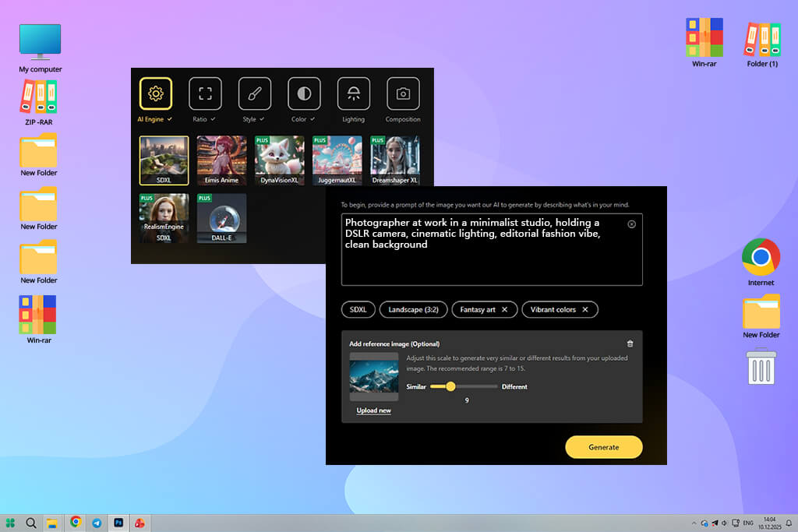This screenshot has width=798, height=532.
Task: Open Photoshop from the taskbar
Action: click(118, 523)
